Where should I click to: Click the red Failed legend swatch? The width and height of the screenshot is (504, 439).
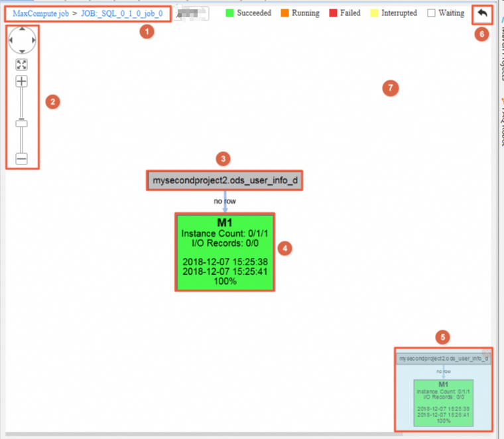click(333, 13)
